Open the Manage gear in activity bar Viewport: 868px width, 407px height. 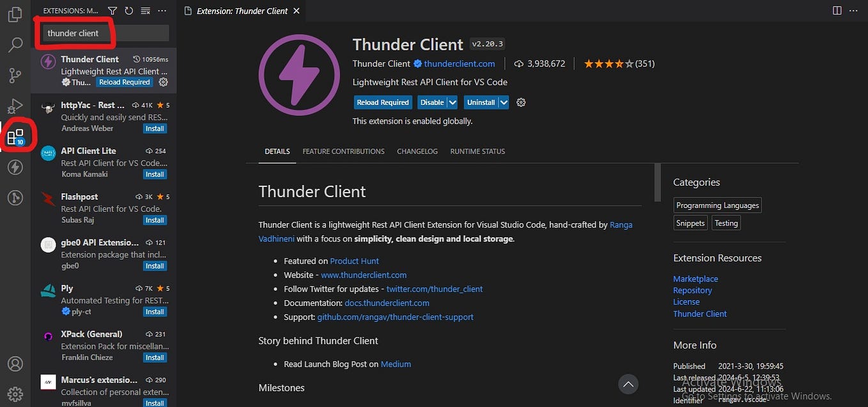pos(15,394)
